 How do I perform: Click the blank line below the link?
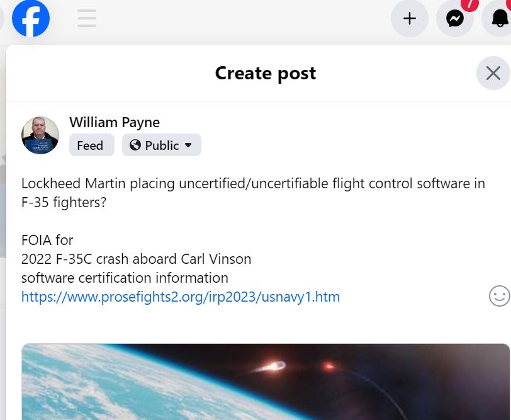coord(253,315)
